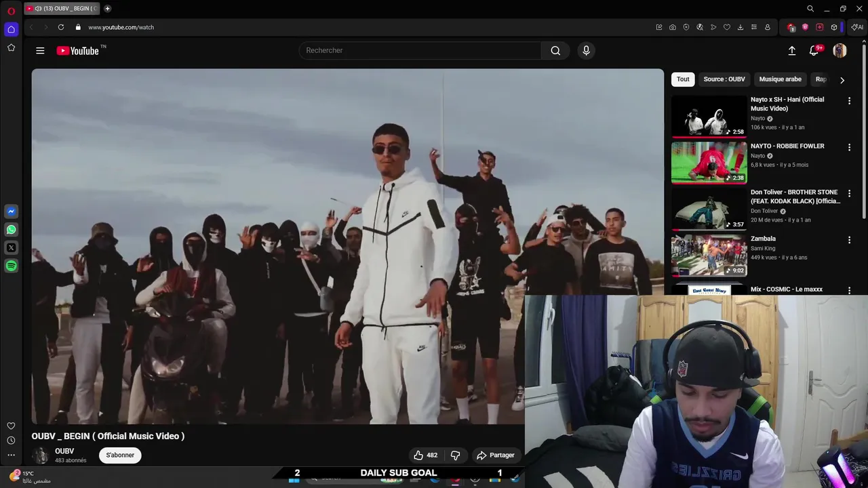Dislike the video with thumbs down
Screen dimensions: 868x488
(456, 455)
